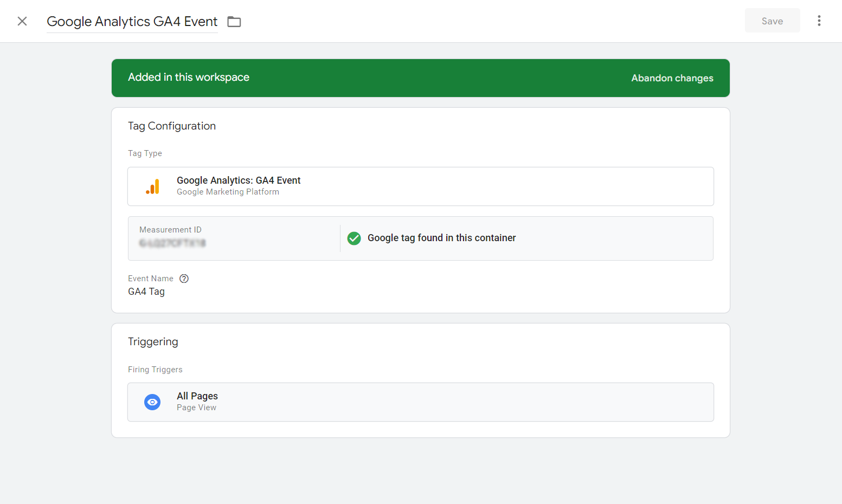Open the three-dot more actions menu

(x=819, y=21)
